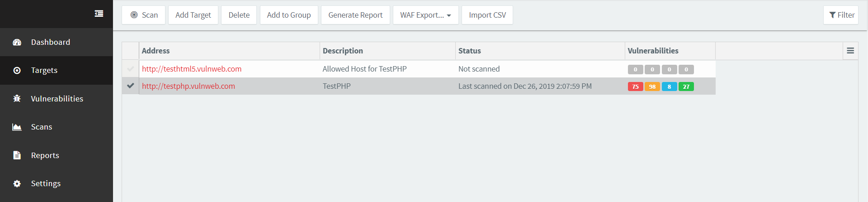Click the Reports document icon
Viewport: 868px width, 202px height.
click(x=17, y=155)
